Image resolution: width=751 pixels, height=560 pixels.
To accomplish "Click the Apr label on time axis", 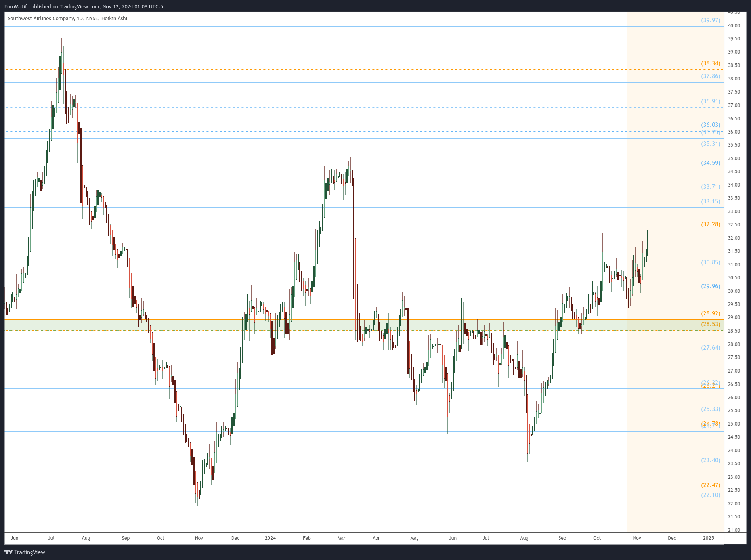I will tap(376, 538).
